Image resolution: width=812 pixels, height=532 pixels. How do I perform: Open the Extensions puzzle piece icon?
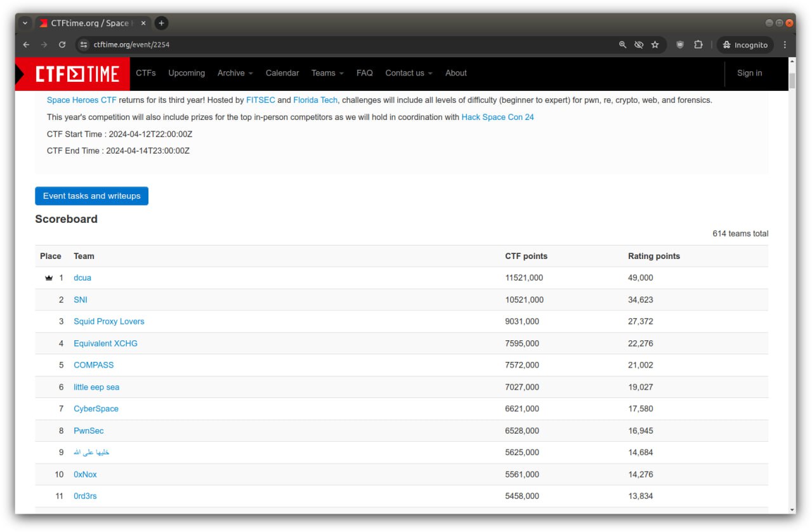(698, 45)
